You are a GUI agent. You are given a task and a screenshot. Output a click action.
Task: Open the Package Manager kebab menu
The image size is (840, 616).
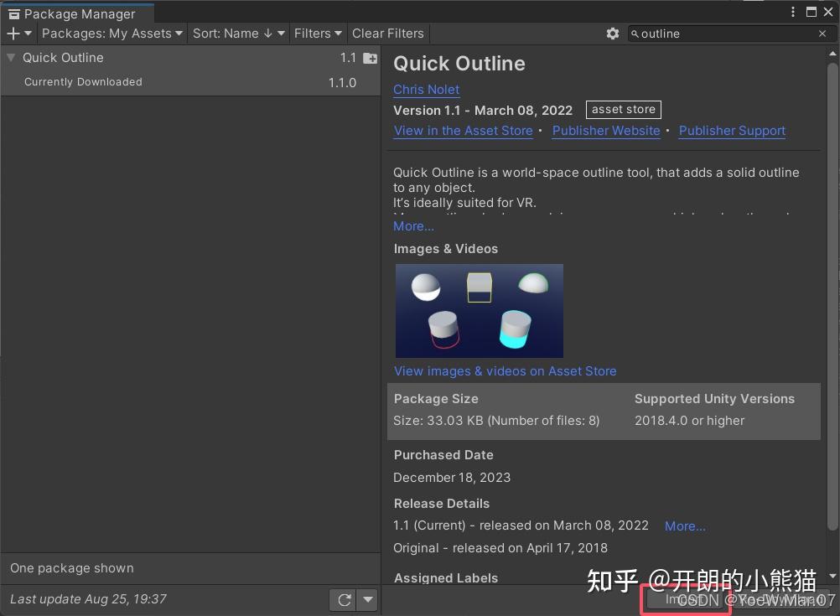[x=792, y=12]
